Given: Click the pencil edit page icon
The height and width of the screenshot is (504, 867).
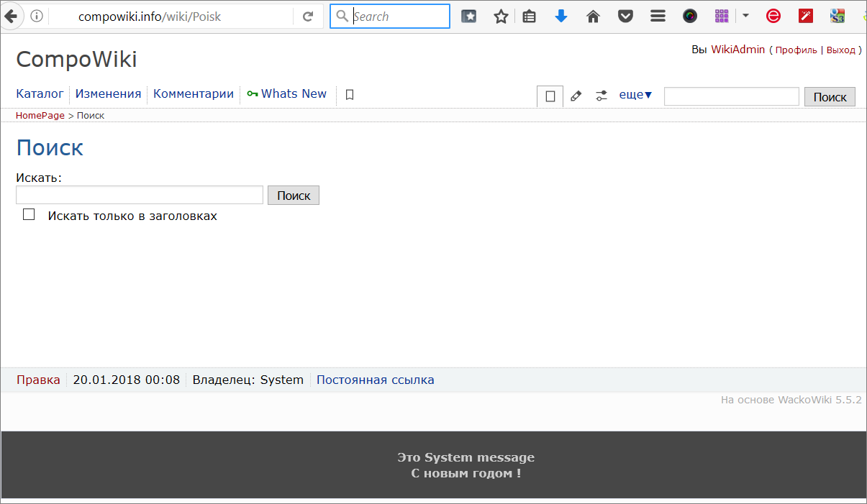Looking at the screenshot, I should point(576,96).
